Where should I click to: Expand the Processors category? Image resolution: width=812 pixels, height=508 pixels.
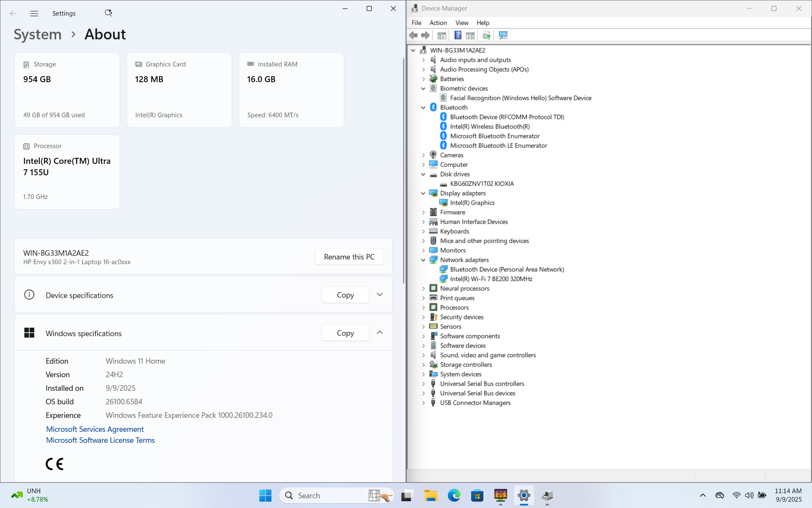pyautogui.click(x=423, y=307)
